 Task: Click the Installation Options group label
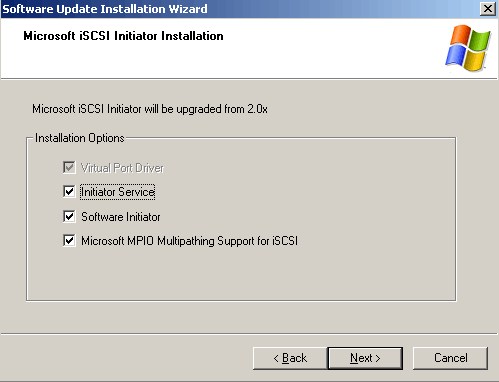(80, 138)
